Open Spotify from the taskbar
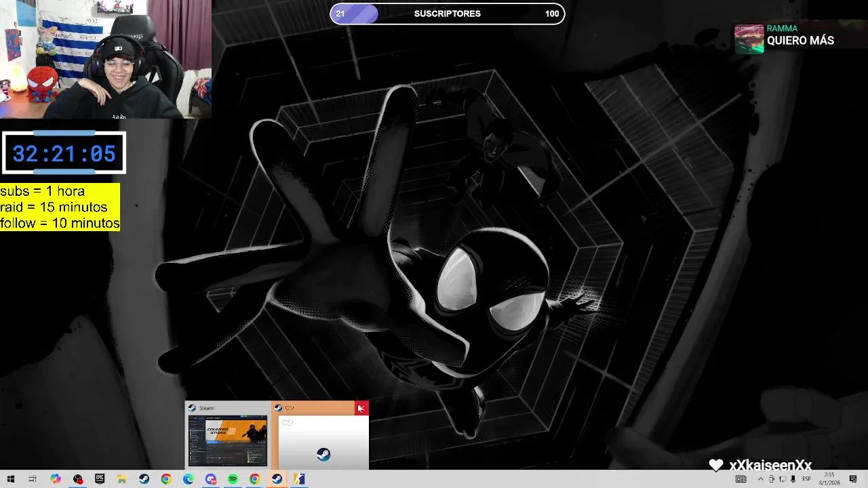This screenshot has width=868, height=488. coord(233,479)
